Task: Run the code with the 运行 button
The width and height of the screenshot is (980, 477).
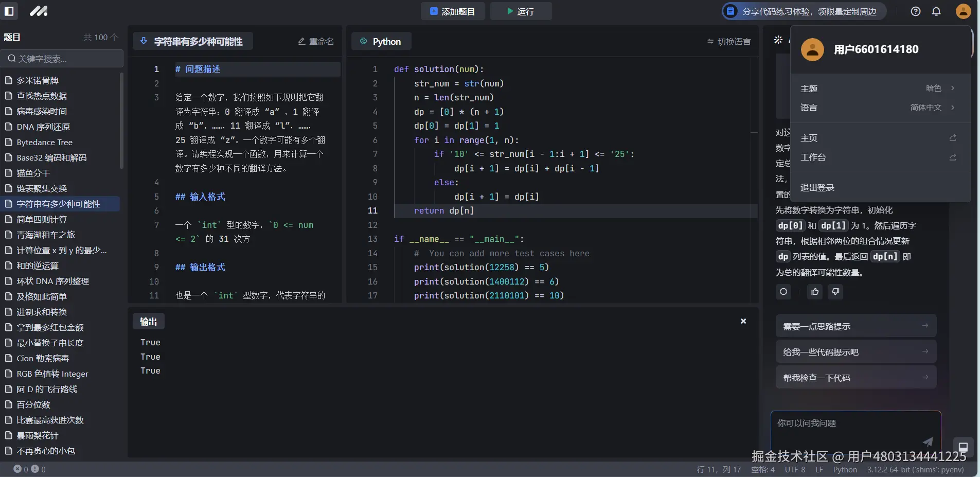Action: pos(521,11)
